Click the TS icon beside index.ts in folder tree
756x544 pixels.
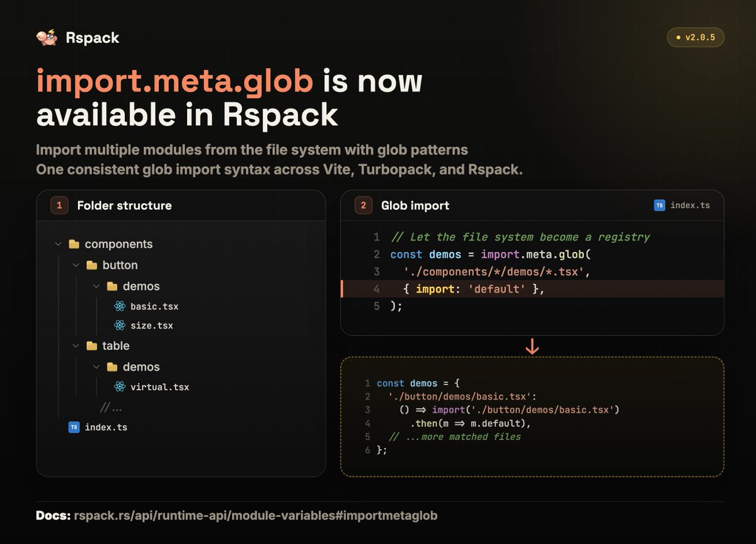pyautogui.click(x=74, y=427)
